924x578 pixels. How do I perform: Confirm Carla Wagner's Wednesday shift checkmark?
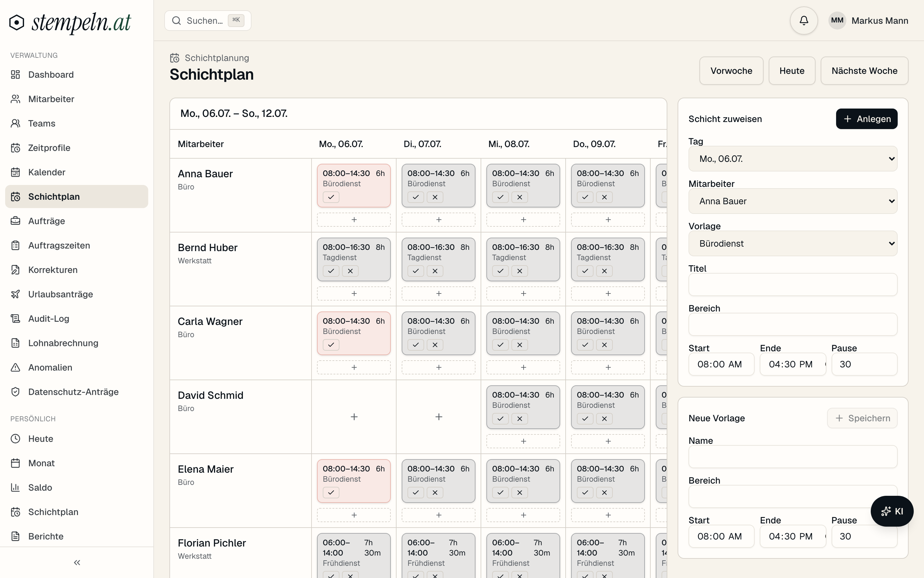tap(501, 345)
